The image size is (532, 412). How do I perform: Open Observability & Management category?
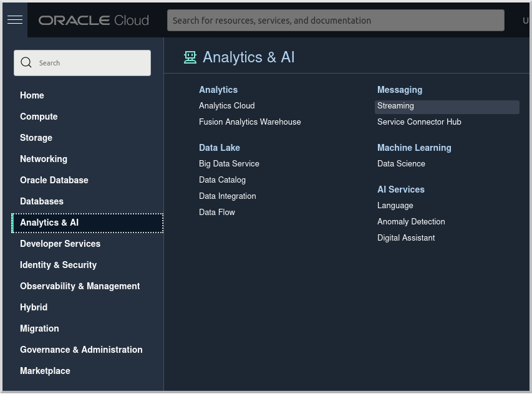click(80, 286)
